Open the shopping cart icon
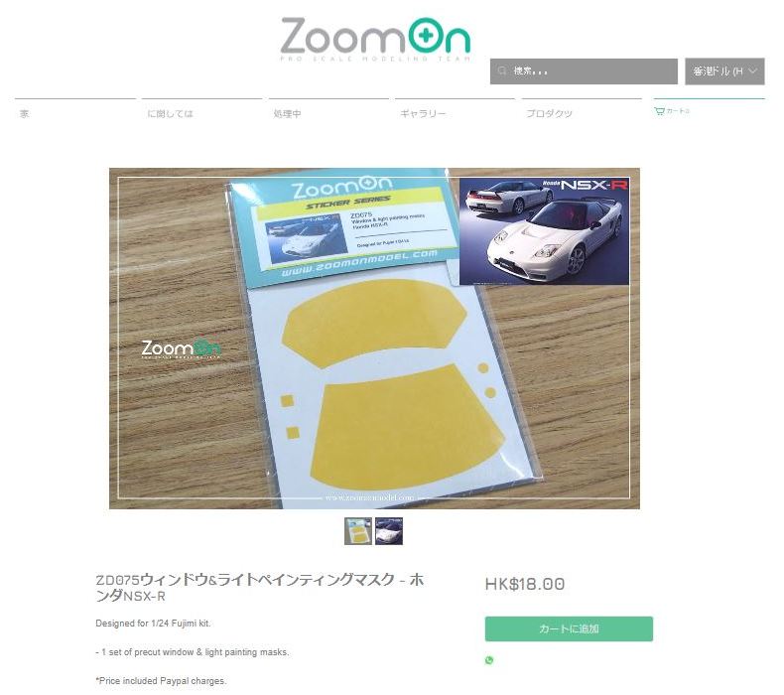The height and width of the screenshot is (695, 784). pyautogui.click(x=659, y=111)
